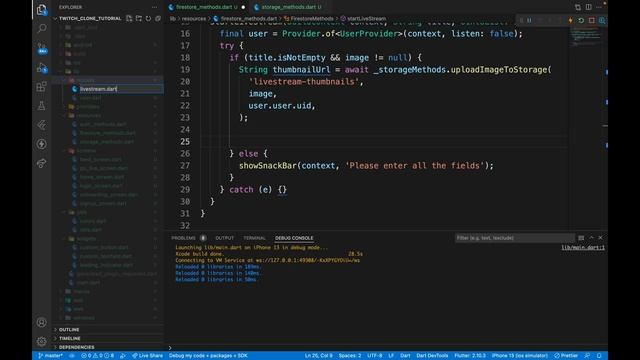Change line ending via LF status item

[391, 356]
